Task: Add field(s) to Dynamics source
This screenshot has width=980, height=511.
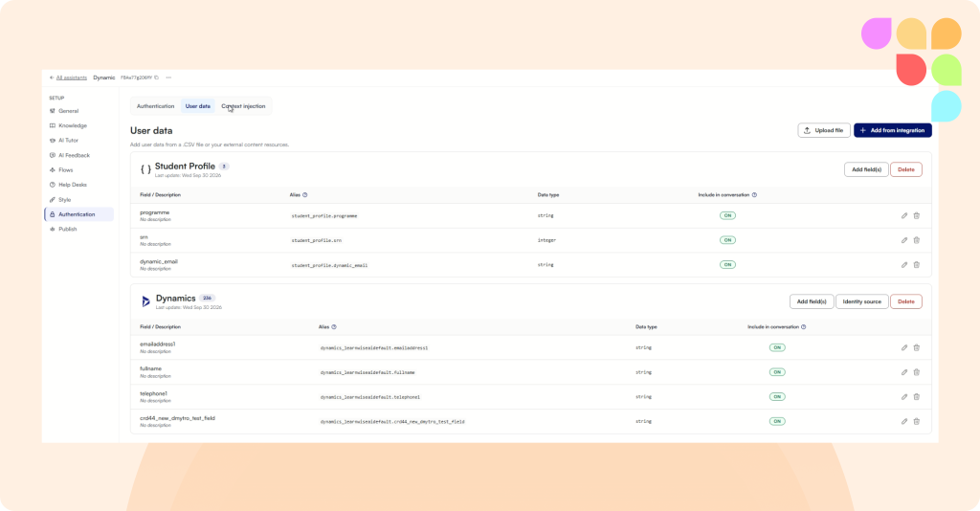Action: point(812,301)
